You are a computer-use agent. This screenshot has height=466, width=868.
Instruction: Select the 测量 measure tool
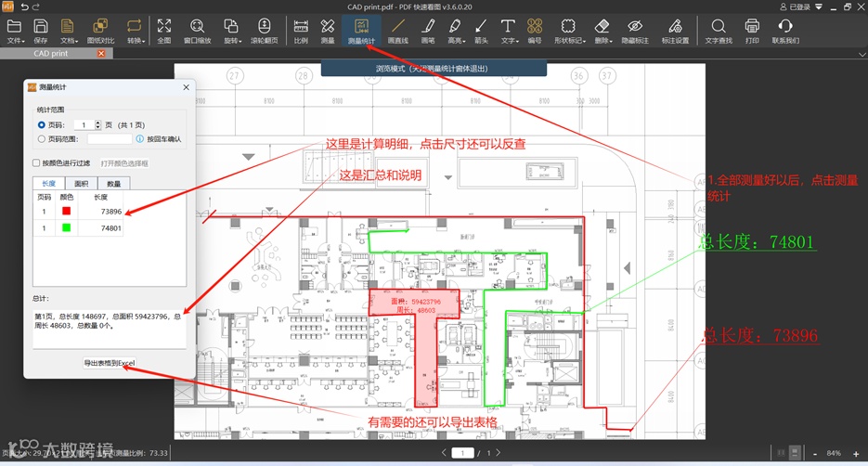click(327, 31)
